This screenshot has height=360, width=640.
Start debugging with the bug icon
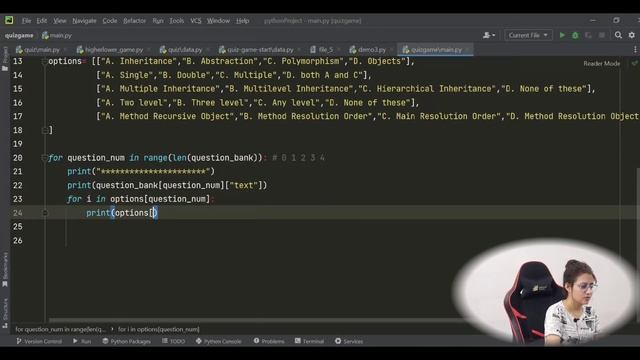pyautogui.click(x=575, y=36)
